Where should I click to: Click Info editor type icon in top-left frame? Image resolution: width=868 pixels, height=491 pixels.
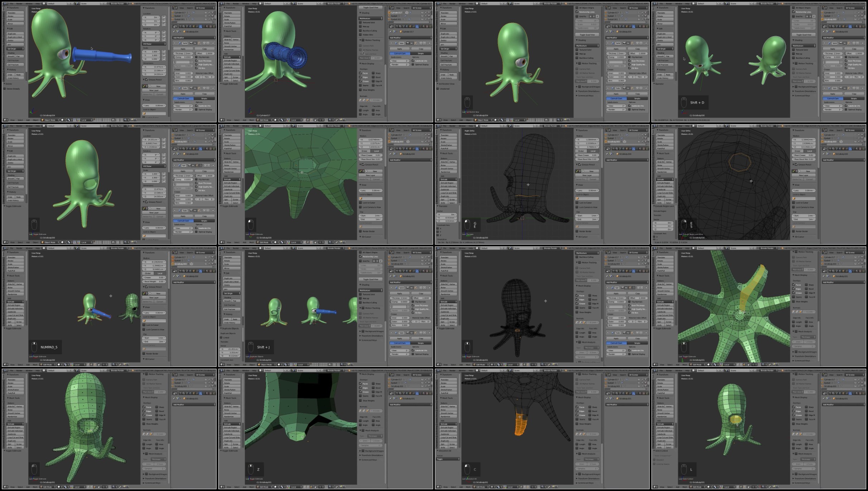tap(5, 4)
